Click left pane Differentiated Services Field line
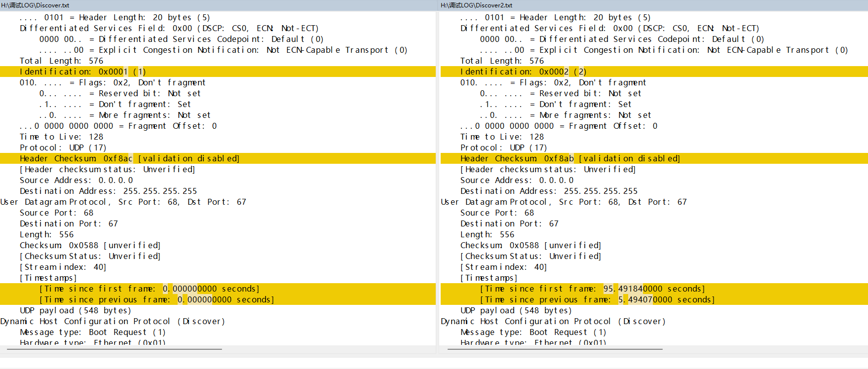The height and width of the screenshot is (369, 868). 169,28
